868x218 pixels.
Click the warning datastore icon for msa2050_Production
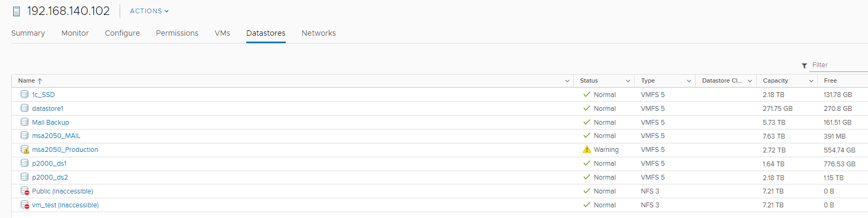pos(25,150)
